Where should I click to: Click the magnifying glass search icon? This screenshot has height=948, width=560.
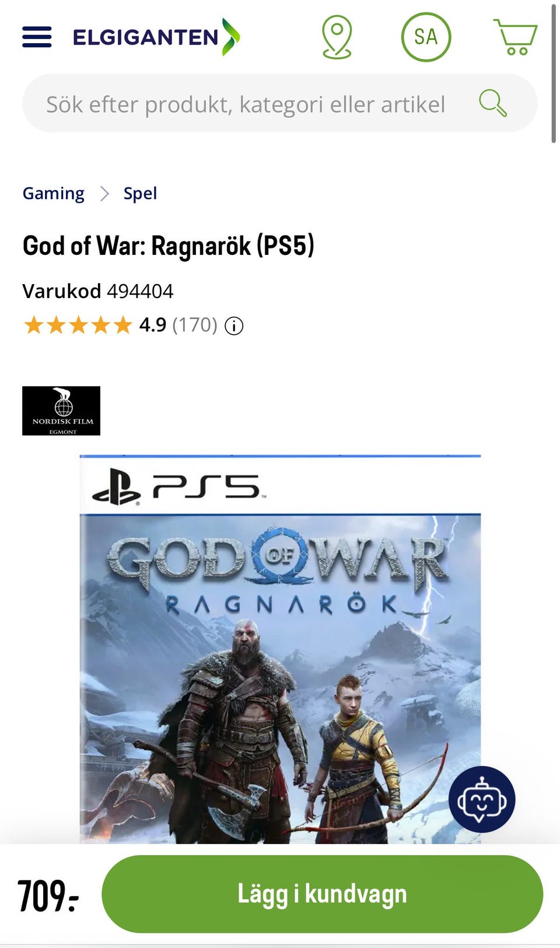[x=493, y=103]
